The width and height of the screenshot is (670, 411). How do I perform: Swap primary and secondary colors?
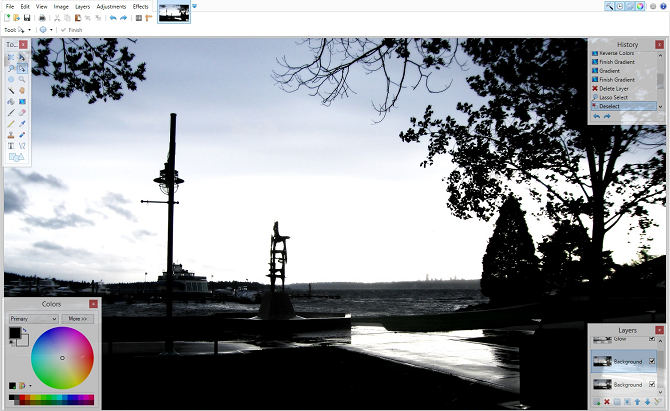pos(26,329)
